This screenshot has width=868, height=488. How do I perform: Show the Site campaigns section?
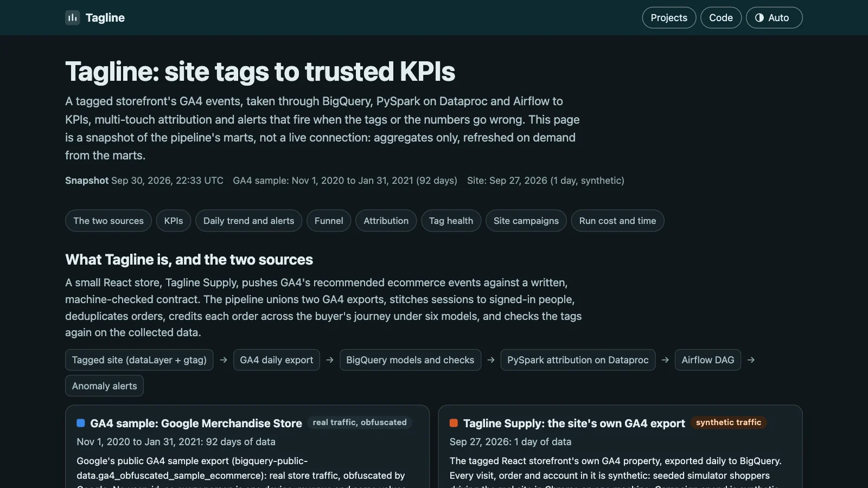[526, 221]
